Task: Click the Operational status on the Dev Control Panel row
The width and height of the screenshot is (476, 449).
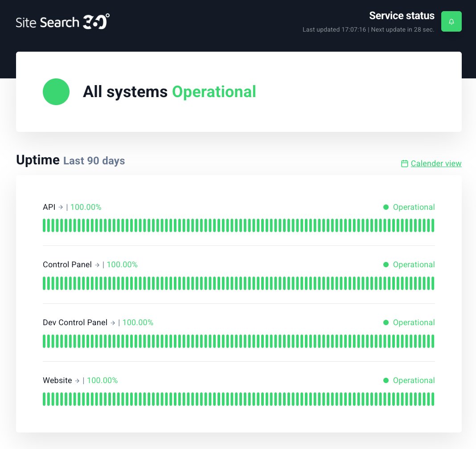Action: [414, 322]
